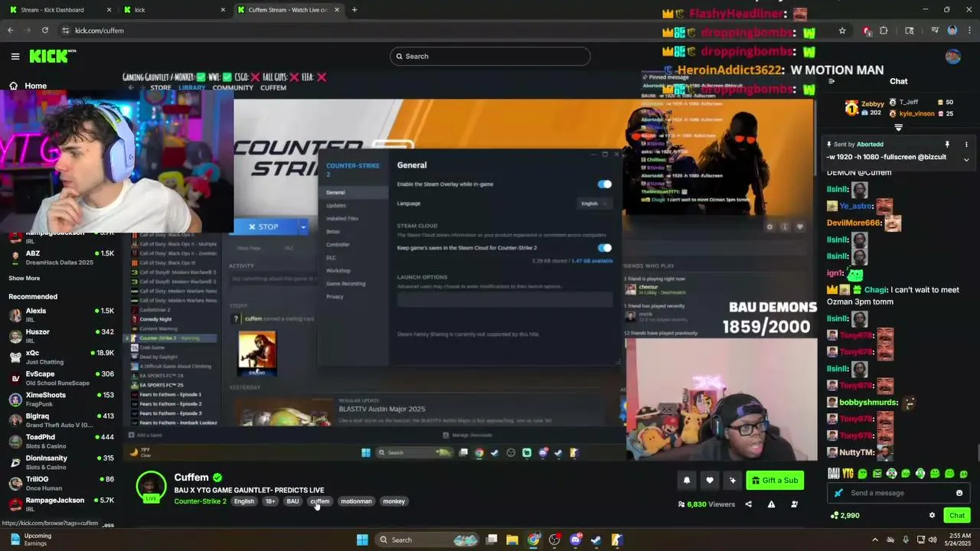
Task: Click the green Chat send button
Action: pos(957,515)
